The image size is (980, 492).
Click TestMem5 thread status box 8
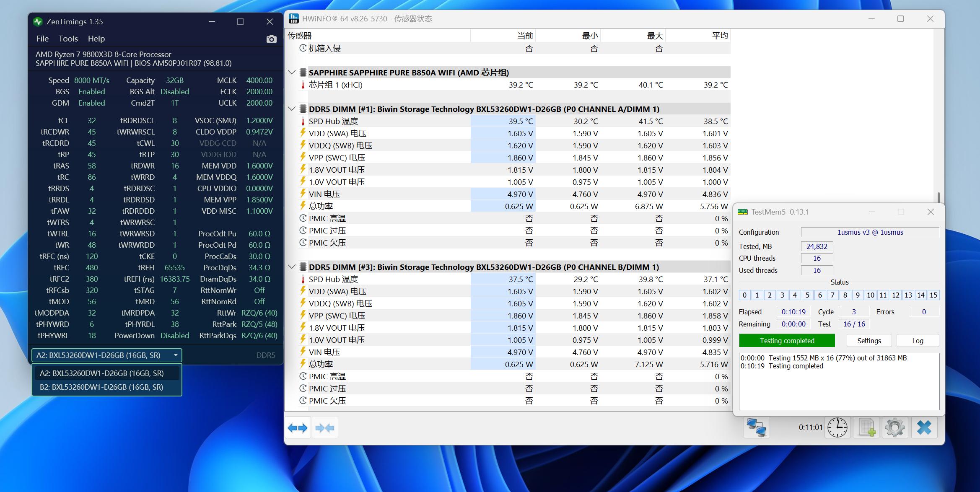(x=845, y=295)
